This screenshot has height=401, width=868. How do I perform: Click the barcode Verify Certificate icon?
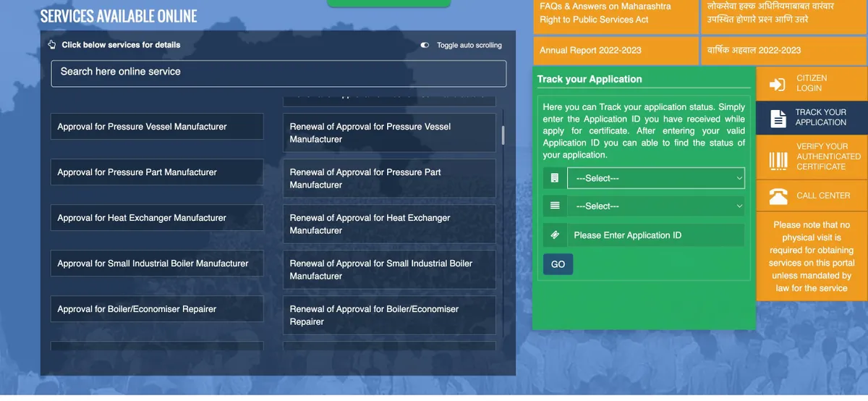pyautogui.click(x=778, y=161)
